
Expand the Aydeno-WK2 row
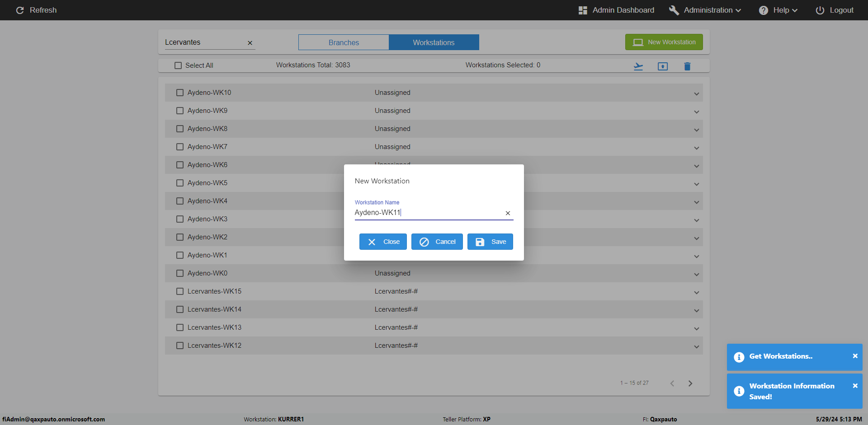tap(696, 238)
